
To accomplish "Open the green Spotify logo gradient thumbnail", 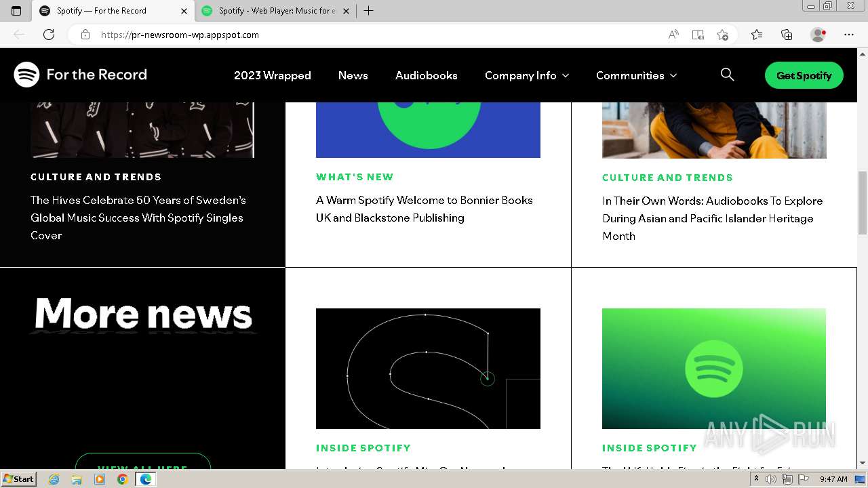I will point(714,368).
